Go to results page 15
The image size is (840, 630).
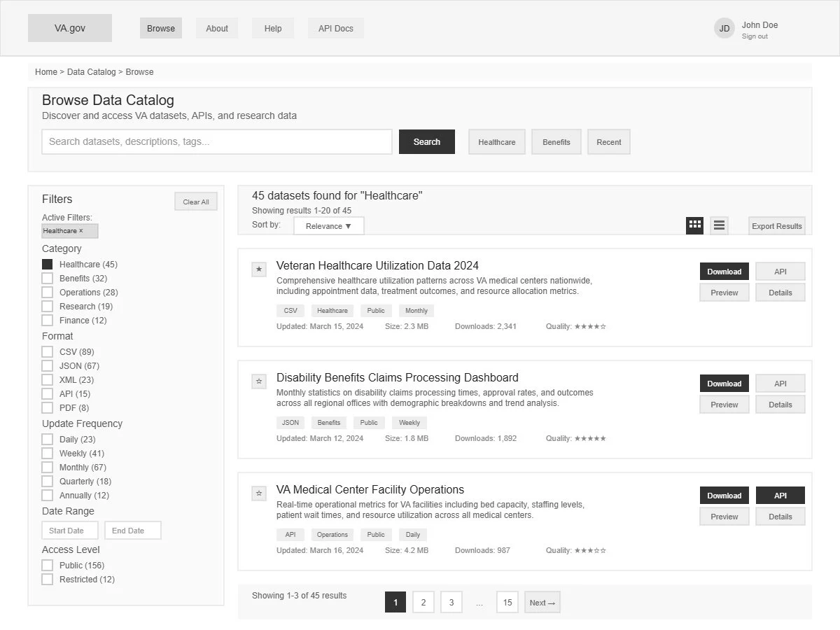[x=507, y=602]
